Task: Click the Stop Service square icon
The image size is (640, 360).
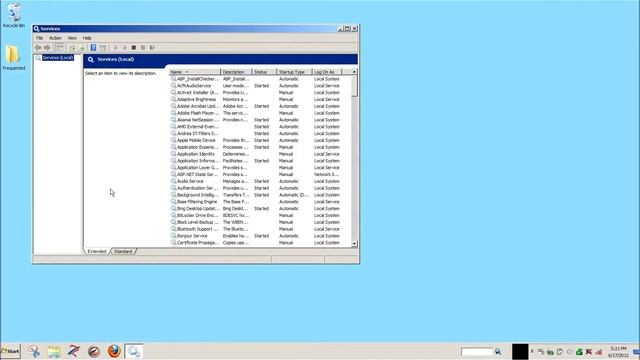Action: [134, 48]
